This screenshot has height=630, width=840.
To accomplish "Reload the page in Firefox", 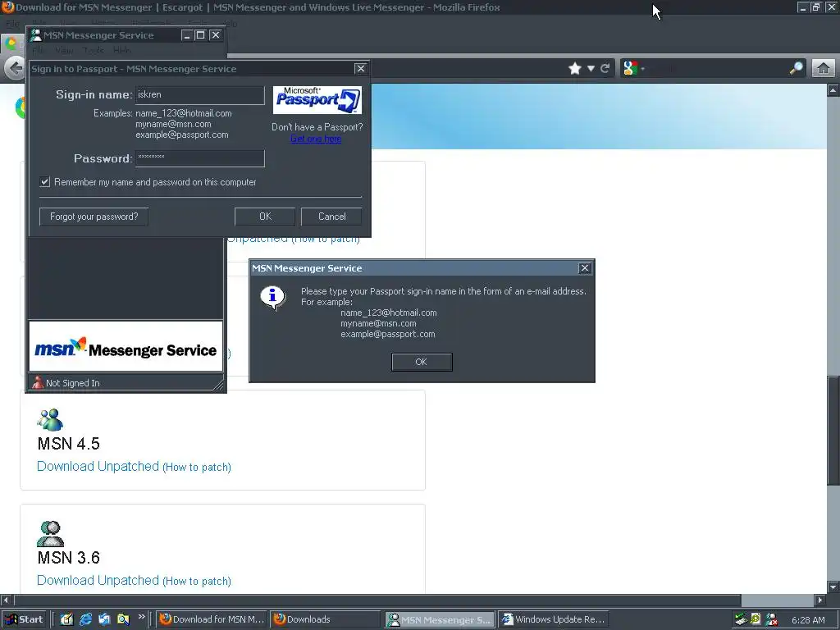I will point(605,68).
